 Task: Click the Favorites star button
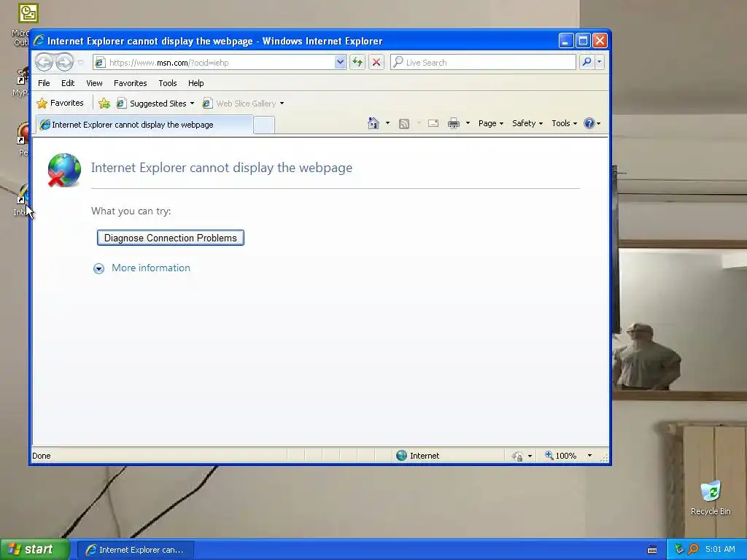[60, 103]
